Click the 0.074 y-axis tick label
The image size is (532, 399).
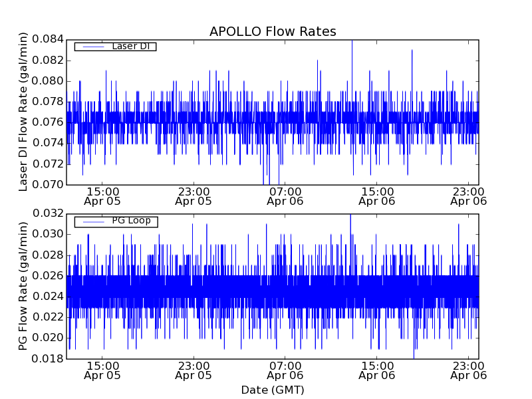48,143
